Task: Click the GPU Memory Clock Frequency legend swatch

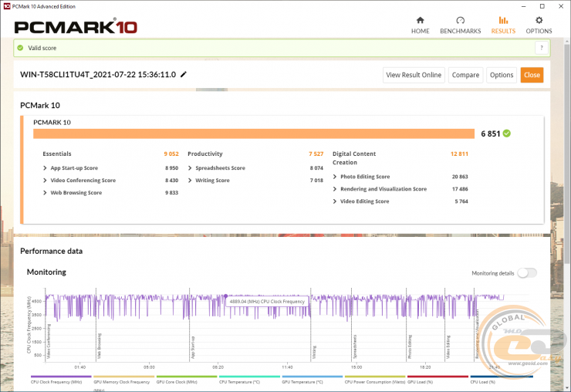Action: tap(123, 377)
